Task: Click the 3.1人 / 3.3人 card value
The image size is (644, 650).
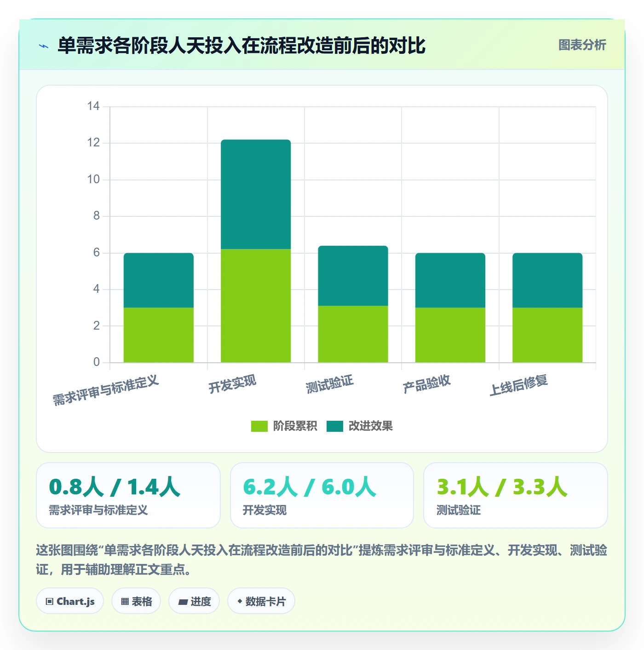Action: tap(502, 487)
